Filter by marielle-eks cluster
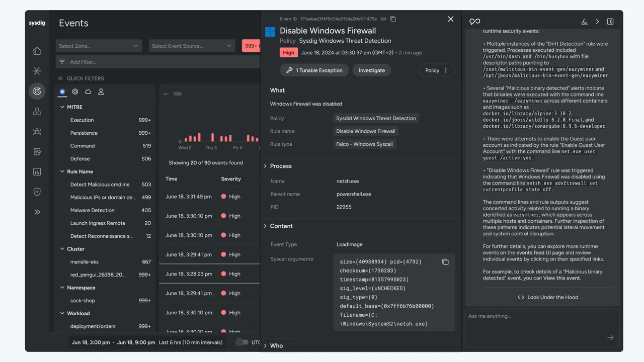644x362 pixels. pyautogui.click(x=110, y=262)
